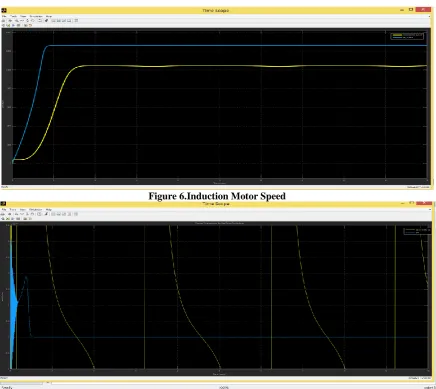The width and height of the screenshot is (436, 389).
Task: Click Zoom In icon in top scope toolbar
Action: click(16, 21)
